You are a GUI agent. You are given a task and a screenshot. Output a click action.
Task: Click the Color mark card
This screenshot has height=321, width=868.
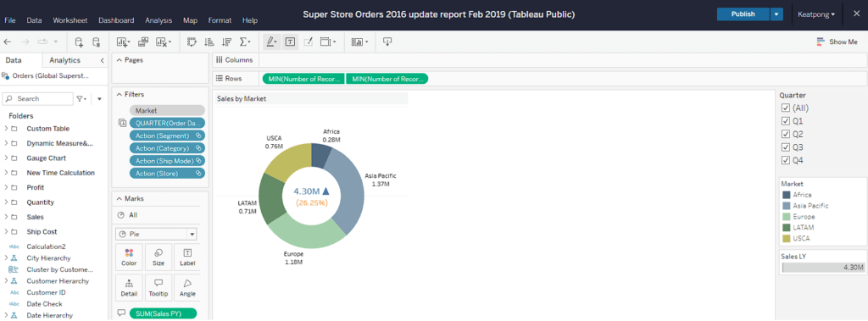(x=129, y=257)
